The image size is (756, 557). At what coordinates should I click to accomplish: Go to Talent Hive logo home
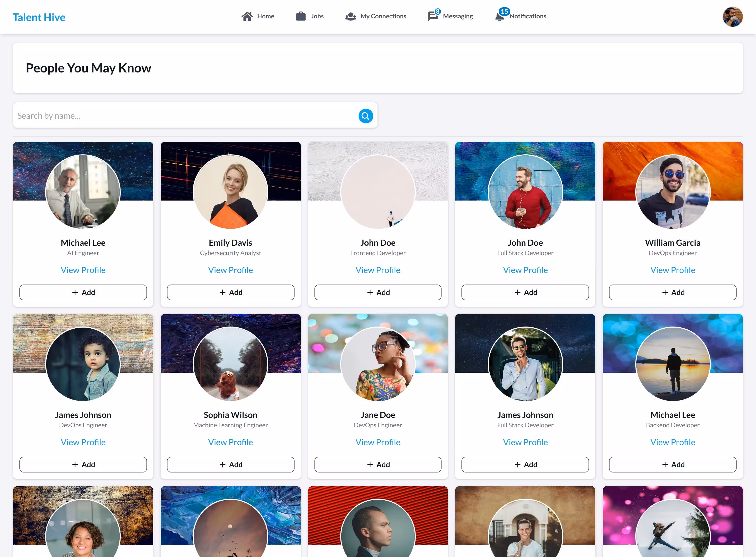pyautogui.click(x=39, y=17)
